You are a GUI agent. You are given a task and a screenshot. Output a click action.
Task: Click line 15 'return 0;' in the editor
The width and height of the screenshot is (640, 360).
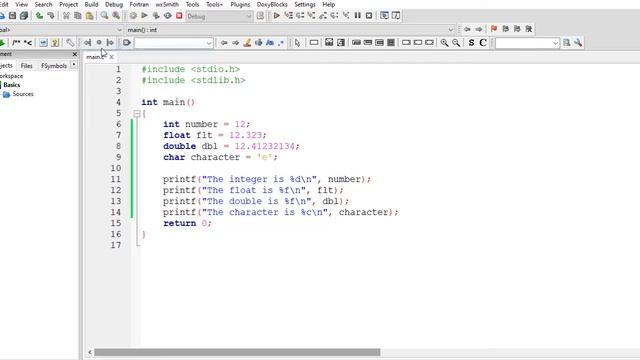187,223
